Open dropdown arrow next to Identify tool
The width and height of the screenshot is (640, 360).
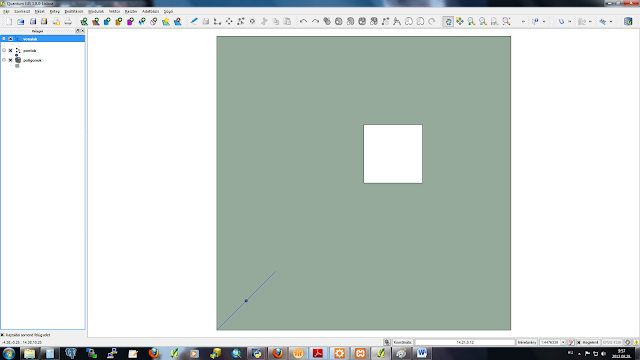544,21
